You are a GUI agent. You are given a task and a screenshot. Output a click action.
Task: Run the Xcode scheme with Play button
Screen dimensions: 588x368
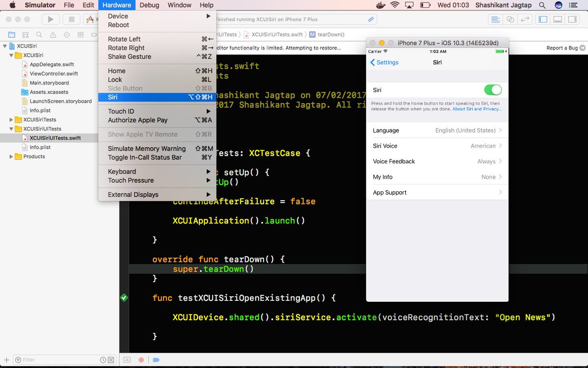50,20
